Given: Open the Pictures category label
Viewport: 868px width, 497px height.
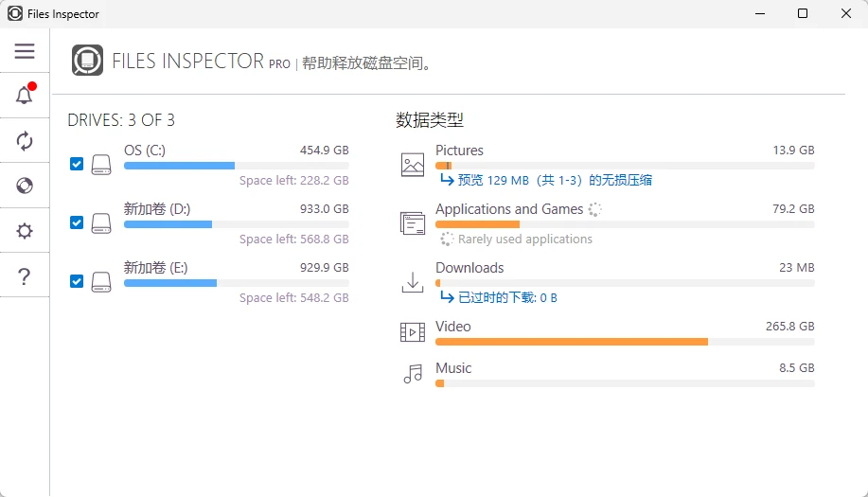Looking at the screenshot, I should click(459, 151).
